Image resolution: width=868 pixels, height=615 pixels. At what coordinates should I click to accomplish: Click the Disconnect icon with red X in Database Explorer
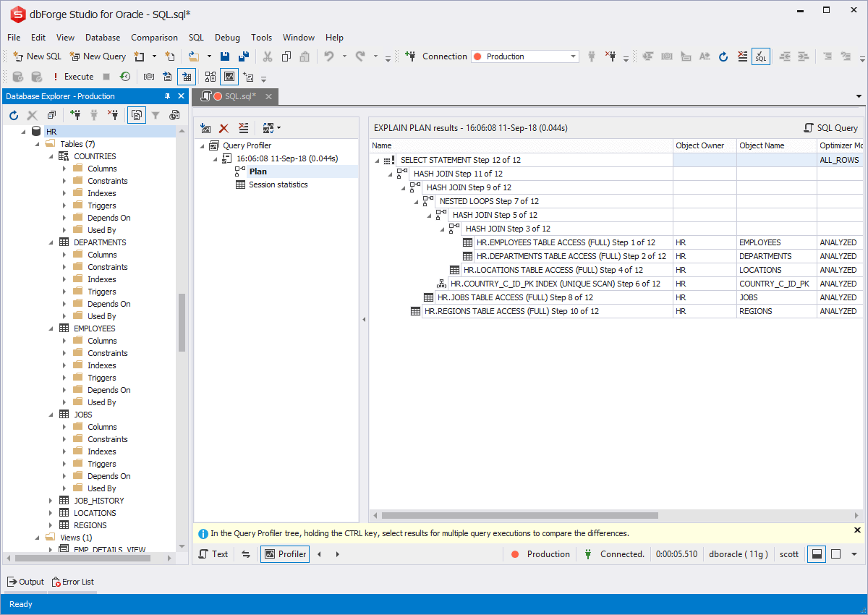(x=114, y=115)
